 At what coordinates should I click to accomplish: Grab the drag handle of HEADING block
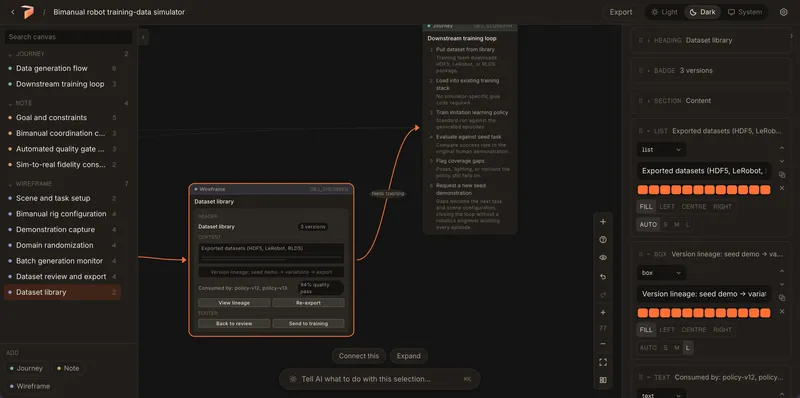640,40
